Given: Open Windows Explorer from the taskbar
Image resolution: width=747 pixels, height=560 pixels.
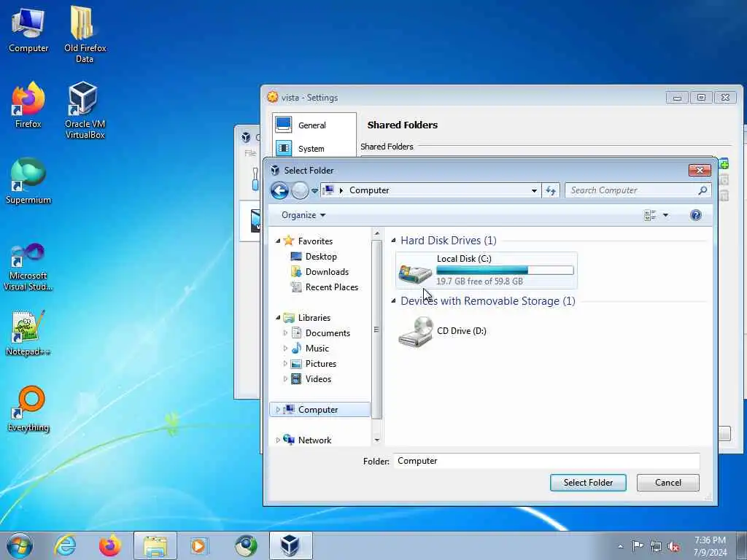Looking at the screenshot, I should pos(155,545).
